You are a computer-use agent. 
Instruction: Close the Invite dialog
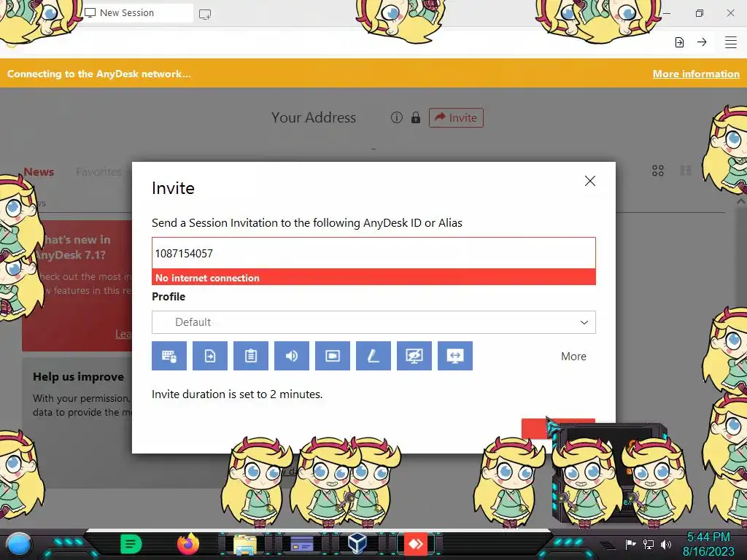589,181
